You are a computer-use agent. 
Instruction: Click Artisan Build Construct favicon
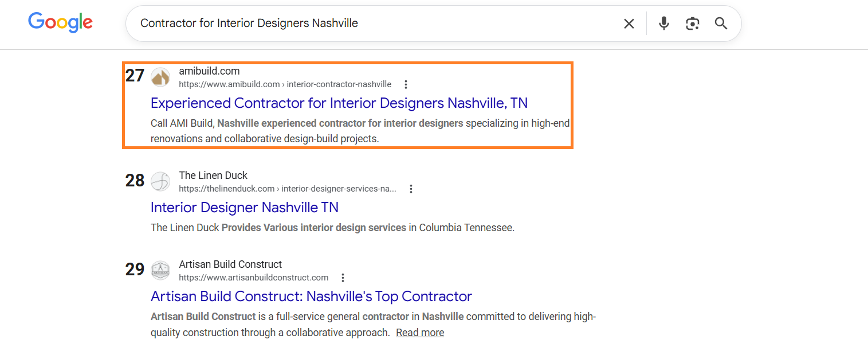click(x=160, y=270)
